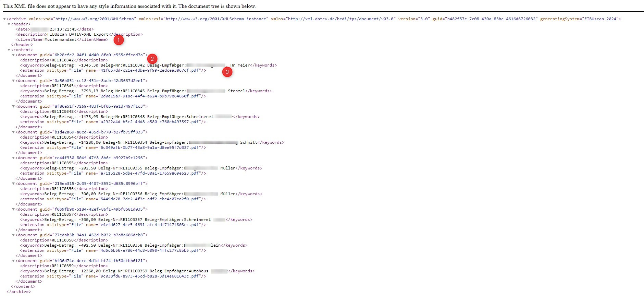Collapse document with guid starting f0b9fb90
The image size is (644, 307).
pyautogui.click(x=13, y=209)
